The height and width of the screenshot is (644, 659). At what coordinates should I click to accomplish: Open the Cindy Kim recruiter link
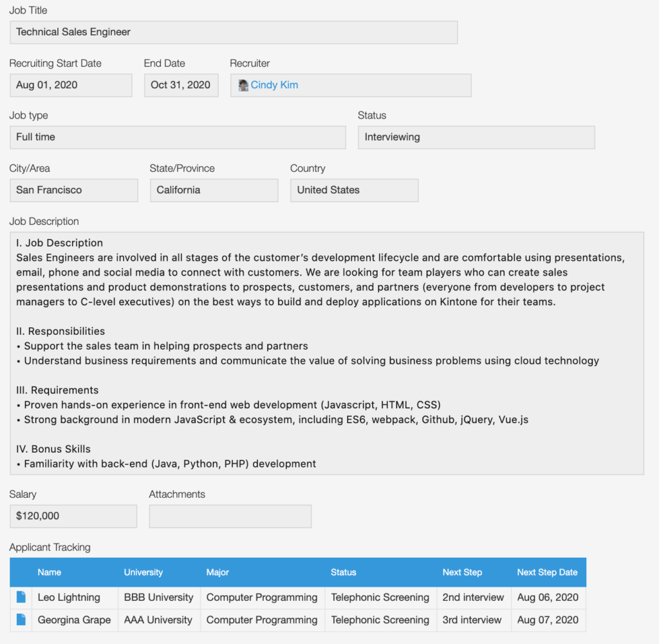pos(274,85)
